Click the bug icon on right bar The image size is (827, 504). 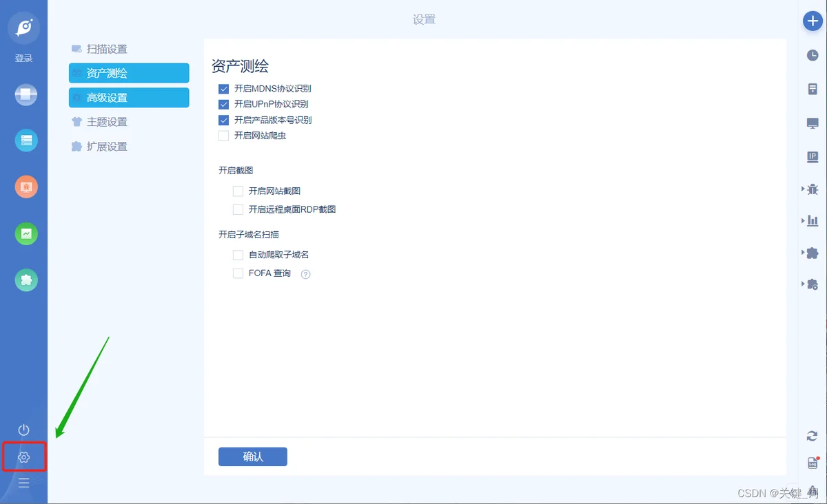click(x=813, y=189)
